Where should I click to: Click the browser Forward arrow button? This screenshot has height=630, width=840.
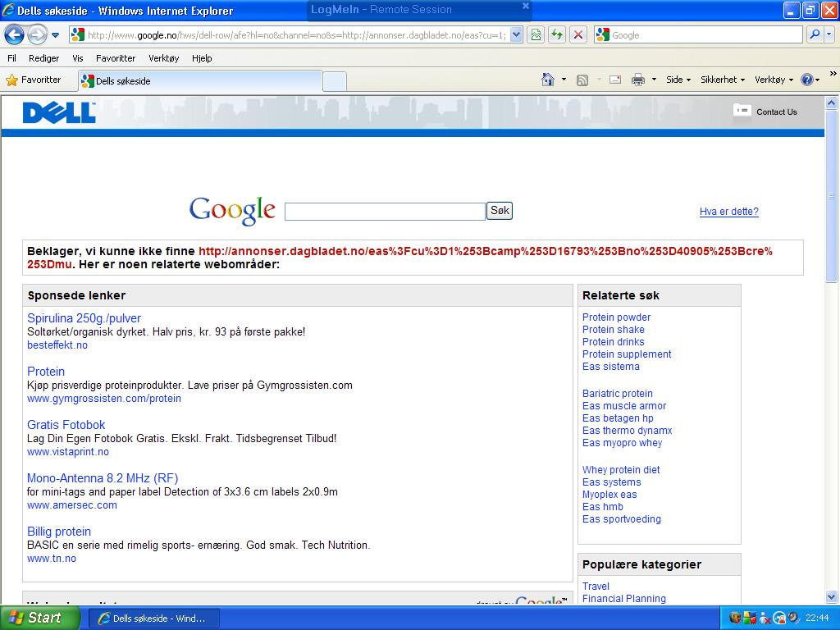[37, 35]
